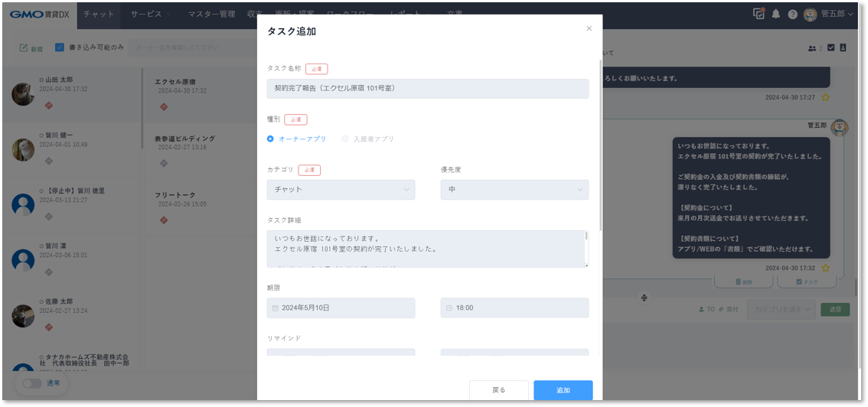Toggle the 書き込み可能のみ checkbox
This screenshot has width=868, height=407.
tap(60, 47)
